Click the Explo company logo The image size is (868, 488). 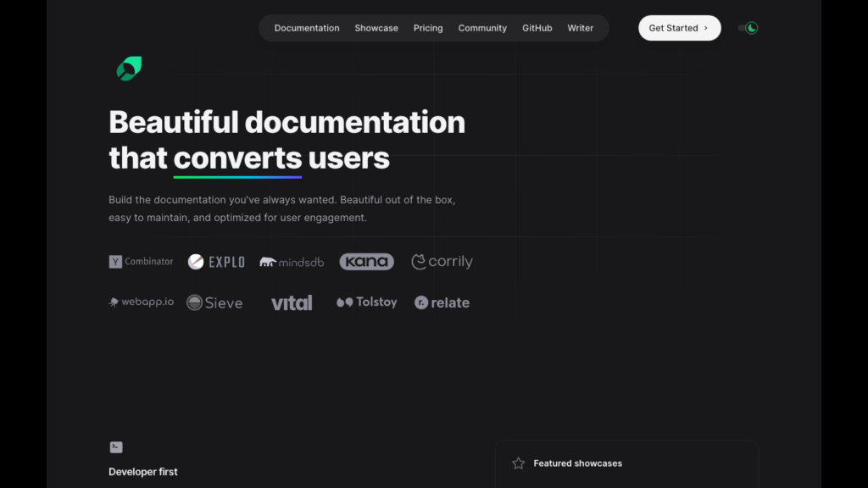[216, 262]
